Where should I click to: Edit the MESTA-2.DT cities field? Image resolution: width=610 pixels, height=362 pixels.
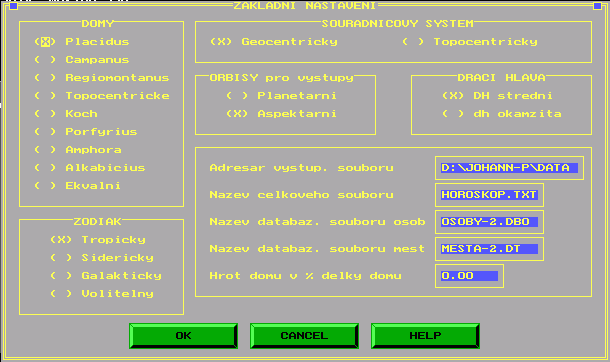click(489, 249)
